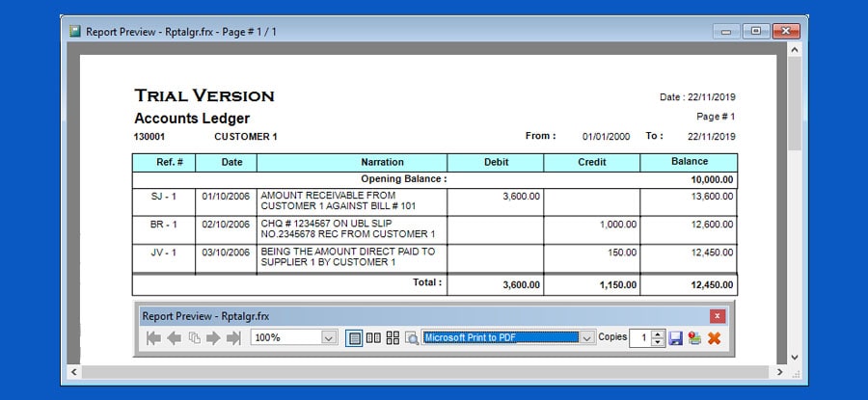Go to next page of report
Screen dimensions: 868x400
(x=214, y=338)
